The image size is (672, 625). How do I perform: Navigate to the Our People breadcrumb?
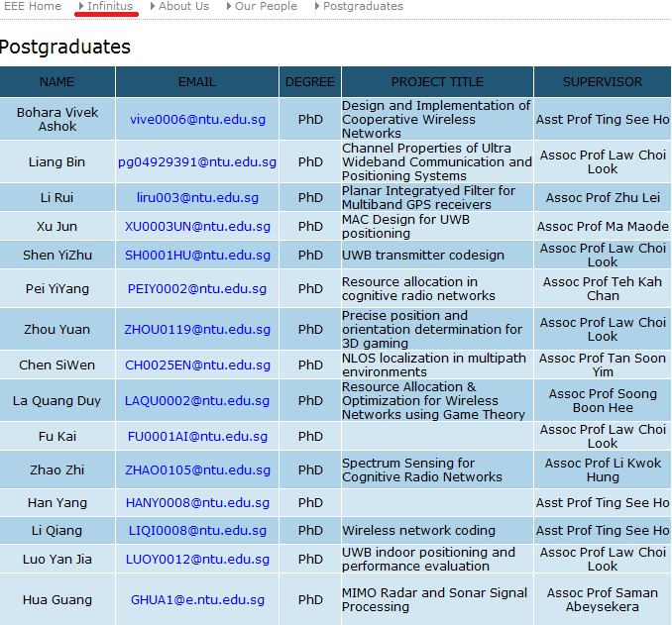[266, 6]
